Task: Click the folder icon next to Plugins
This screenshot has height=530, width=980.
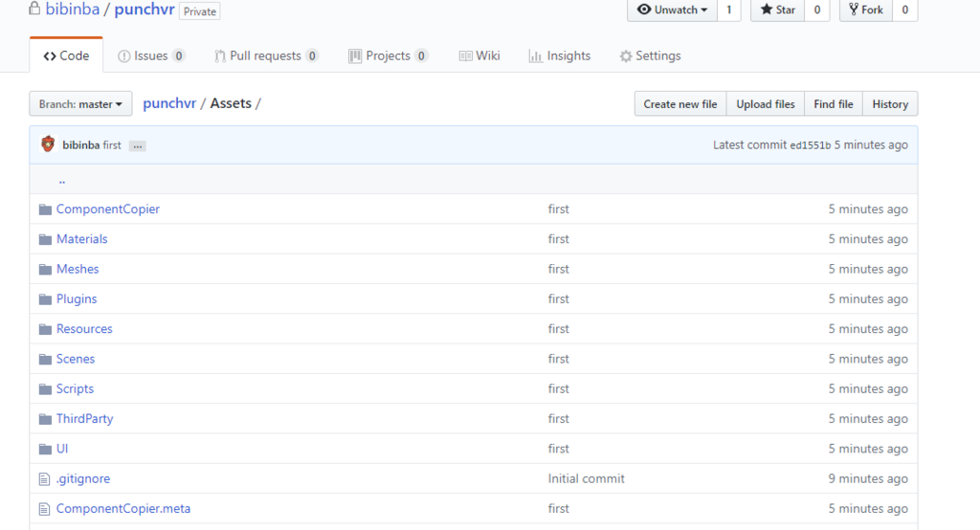Action: click(x=45, y=299)
